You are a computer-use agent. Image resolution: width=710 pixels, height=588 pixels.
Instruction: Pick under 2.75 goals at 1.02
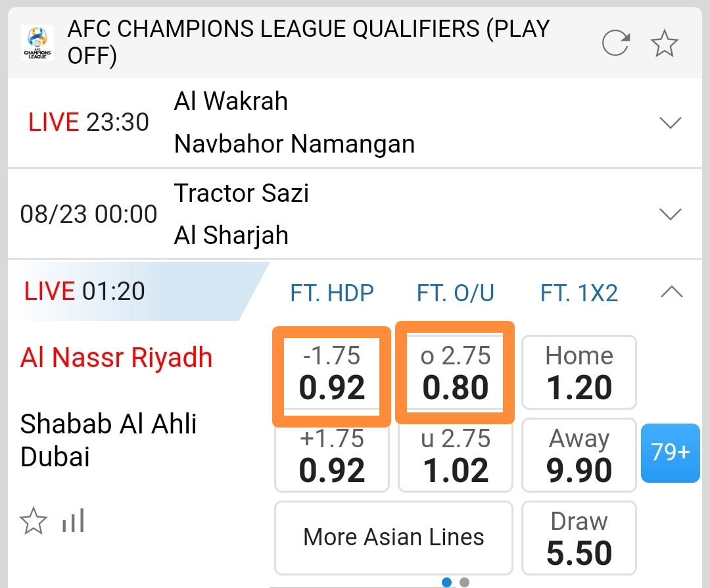(455, 456)
